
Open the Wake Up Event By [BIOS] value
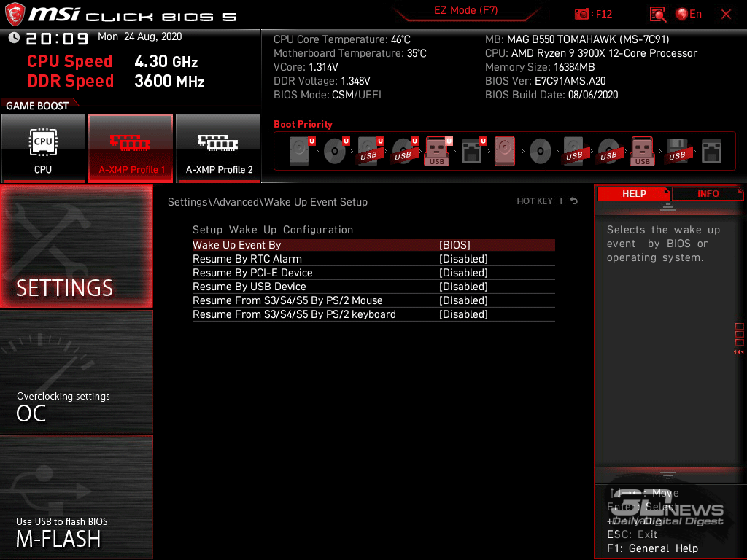pyautogui.click(x=454, y=245)
